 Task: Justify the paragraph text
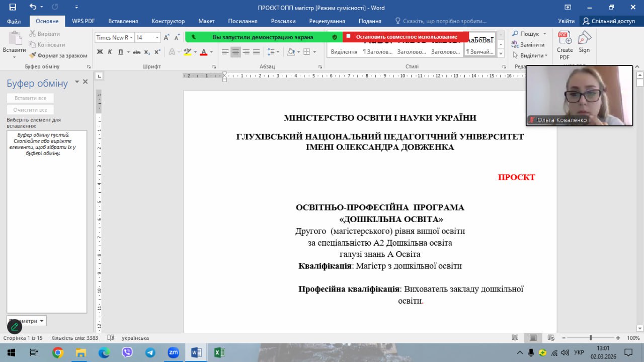257,52
